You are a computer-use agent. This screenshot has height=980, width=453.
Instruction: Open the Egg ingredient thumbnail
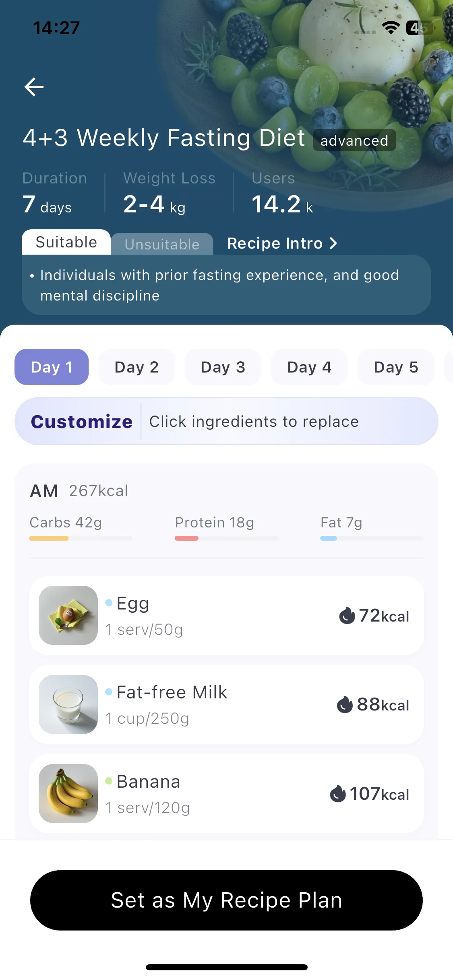(68, 615)
